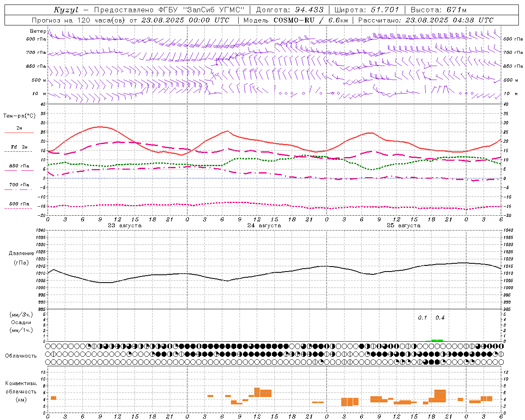Click the model name "COSMO-RU / 6.6км"
Viewport: 525px width, 420px height.
tap(310, 20)
